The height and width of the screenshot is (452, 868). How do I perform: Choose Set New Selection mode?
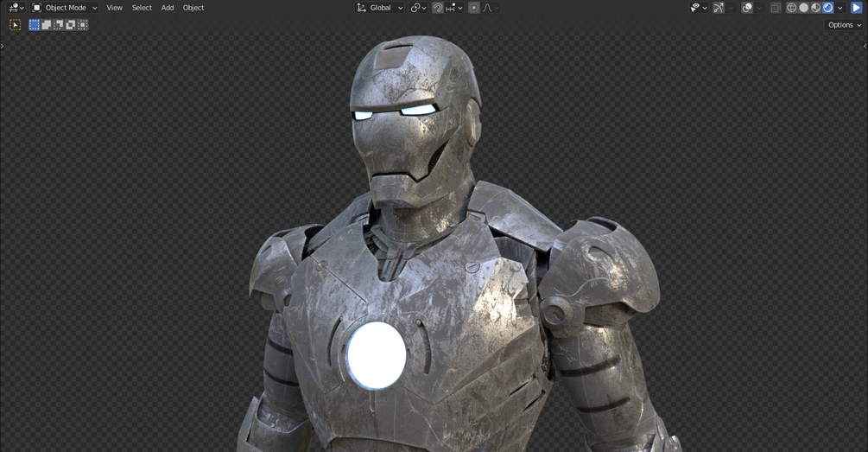coord(35,25)
